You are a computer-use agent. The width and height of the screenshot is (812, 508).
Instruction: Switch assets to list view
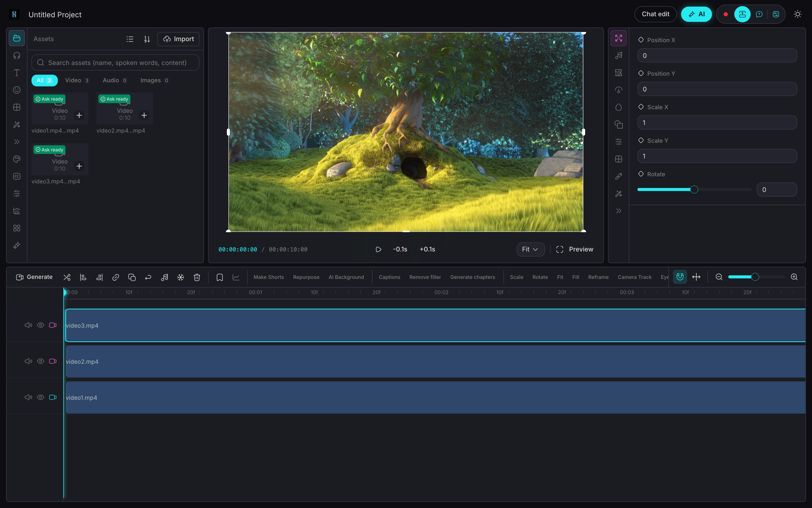130,39
